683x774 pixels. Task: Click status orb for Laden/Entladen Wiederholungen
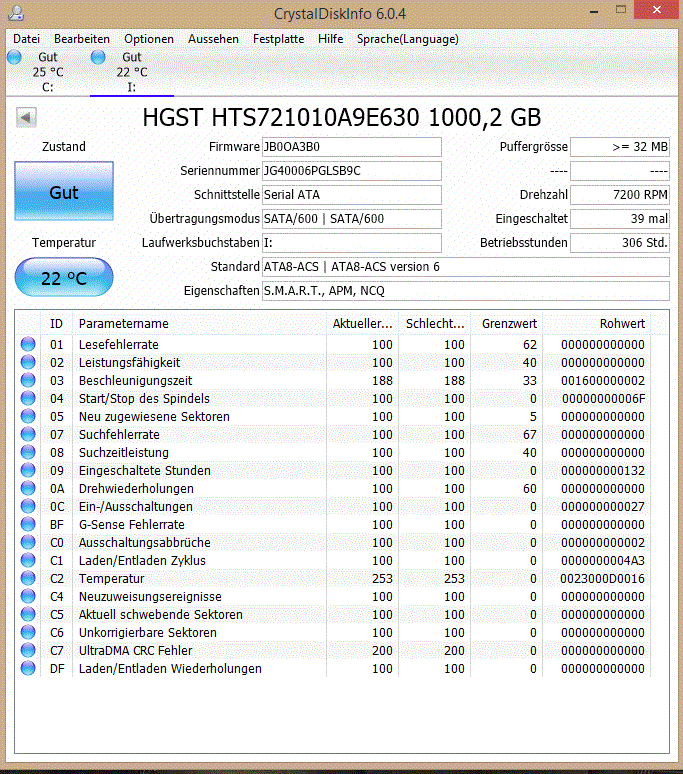click(28, 668)
